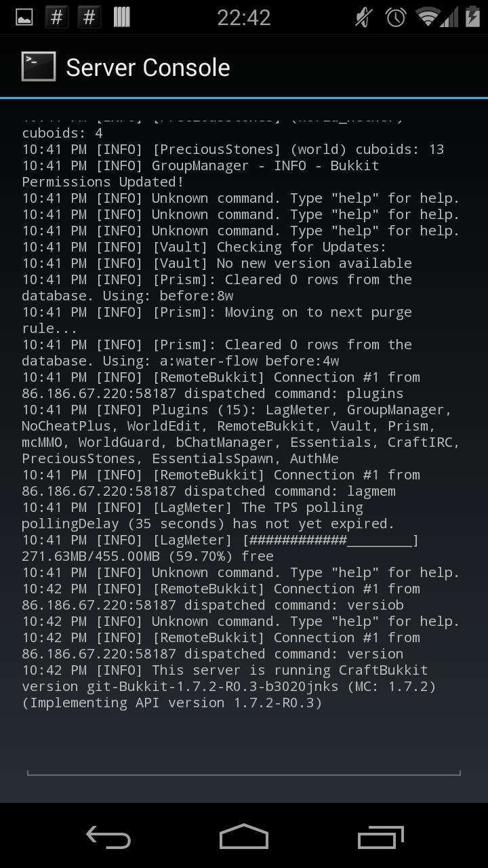Tap the terminal icon beside Server Console title

click(38, 66)
